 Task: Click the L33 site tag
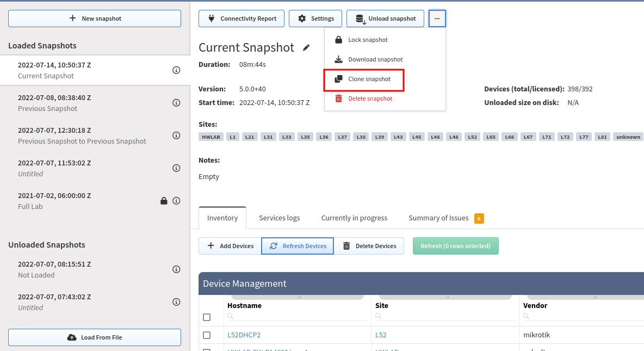click(x=287, y=137)
